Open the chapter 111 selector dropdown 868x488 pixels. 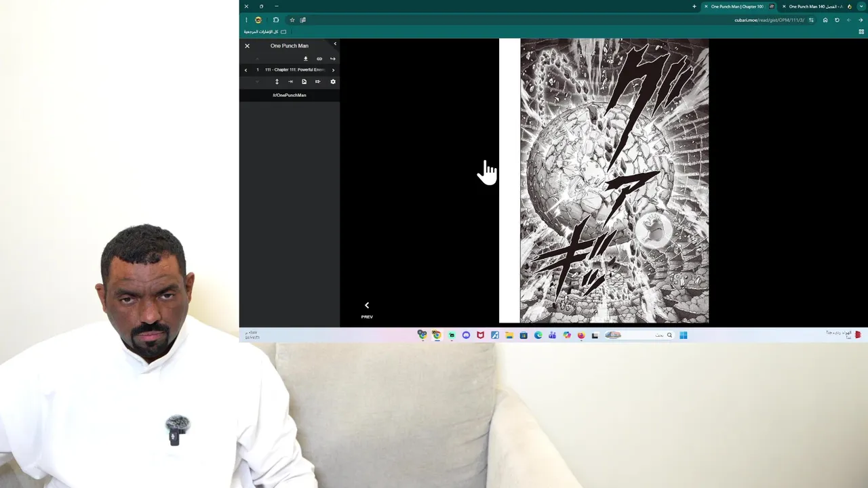(295, 70)
